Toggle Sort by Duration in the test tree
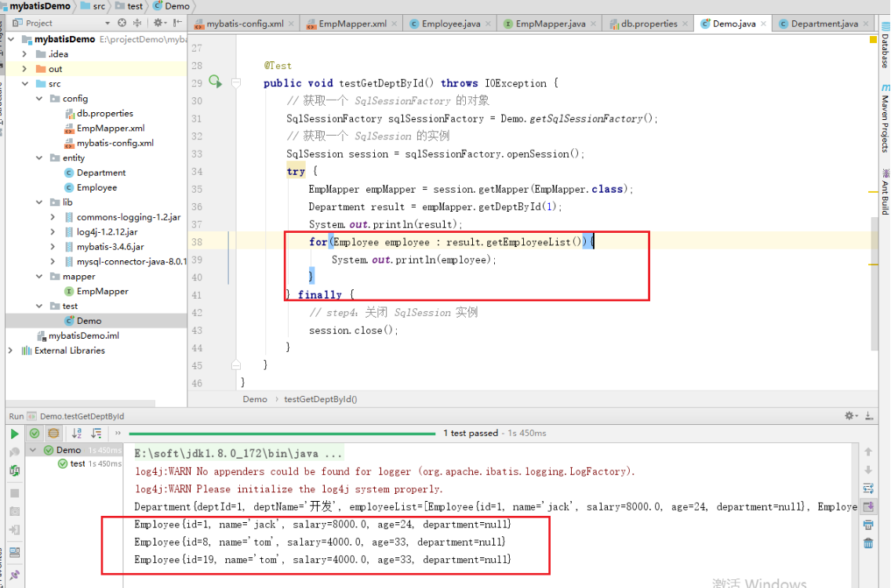 point(96,434)
